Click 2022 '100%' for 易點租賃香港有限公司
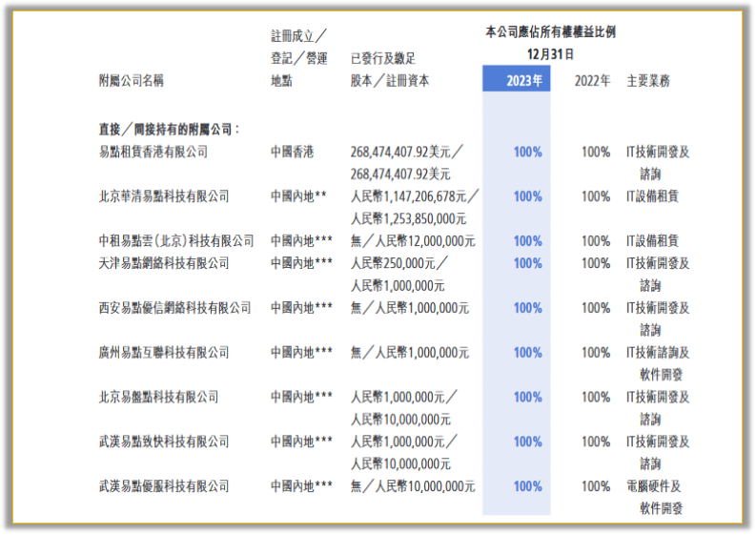This screenshot has height=535, width=756. [x=596, y=152]
